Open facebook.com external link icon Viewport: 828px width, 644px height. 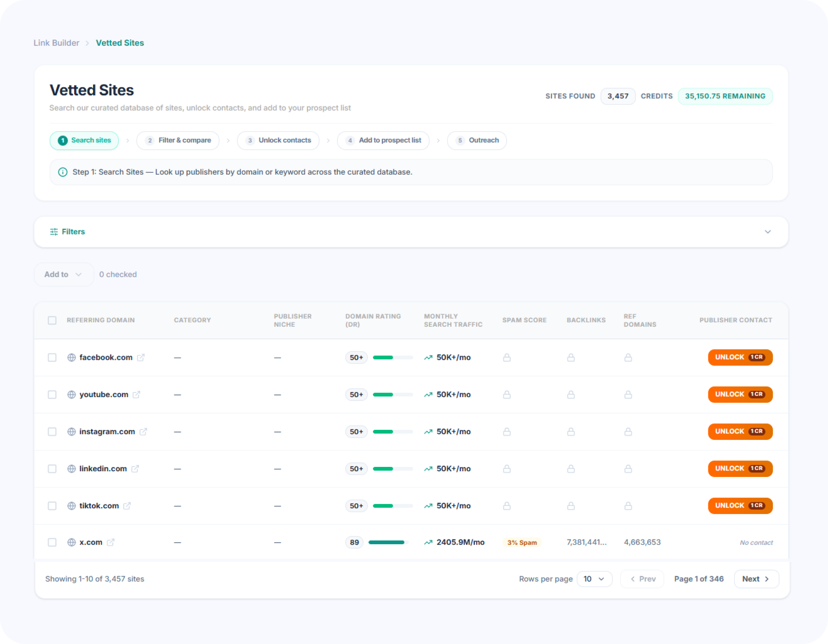141,357
